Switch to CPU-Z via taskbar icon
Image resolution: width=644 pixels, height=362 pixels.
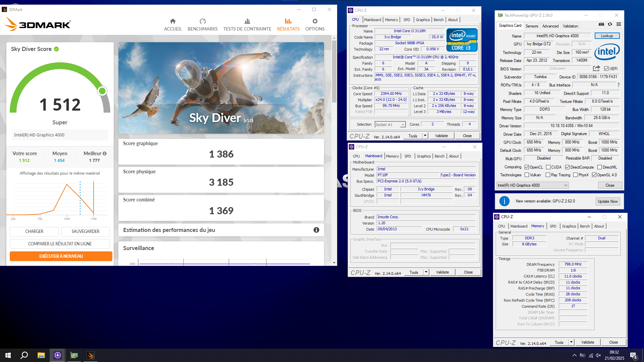point(58,355)
